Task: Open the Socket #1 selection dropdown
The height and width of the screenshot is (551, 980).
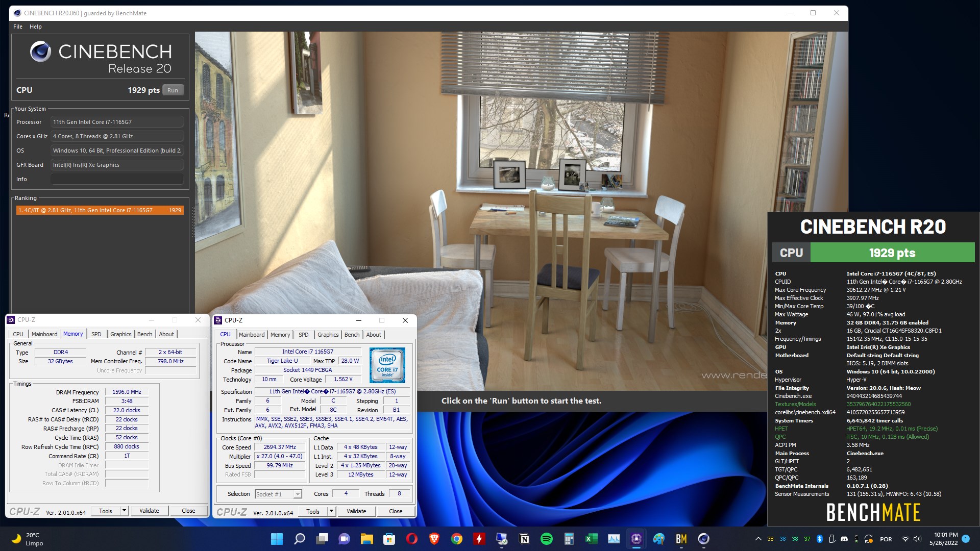Action: 279,494
